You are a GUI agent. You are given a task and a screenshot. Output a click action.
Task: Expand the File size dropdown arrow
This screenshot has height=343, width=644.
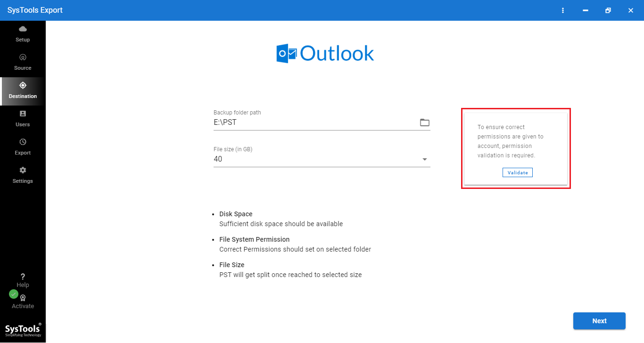point(425,159)
